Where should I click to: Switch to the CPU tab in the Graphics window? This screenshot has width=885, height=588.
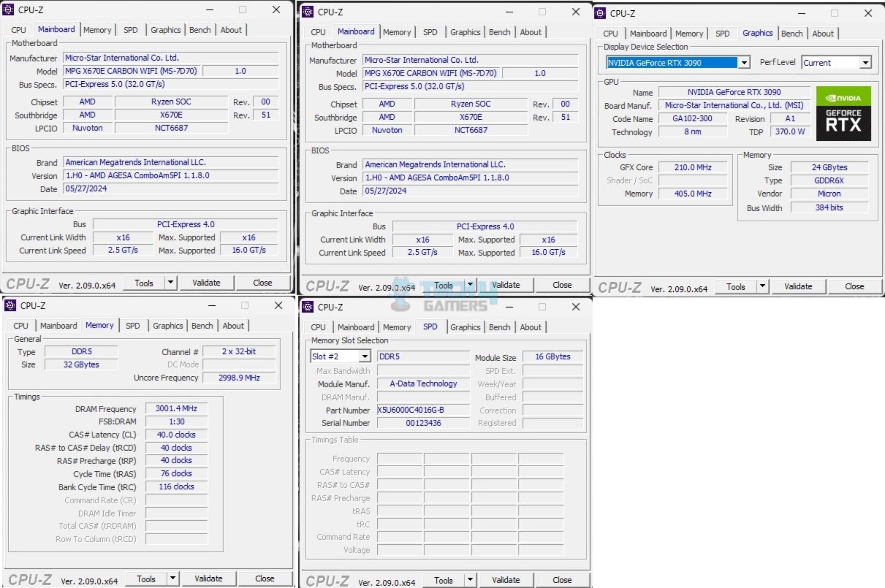610,34
